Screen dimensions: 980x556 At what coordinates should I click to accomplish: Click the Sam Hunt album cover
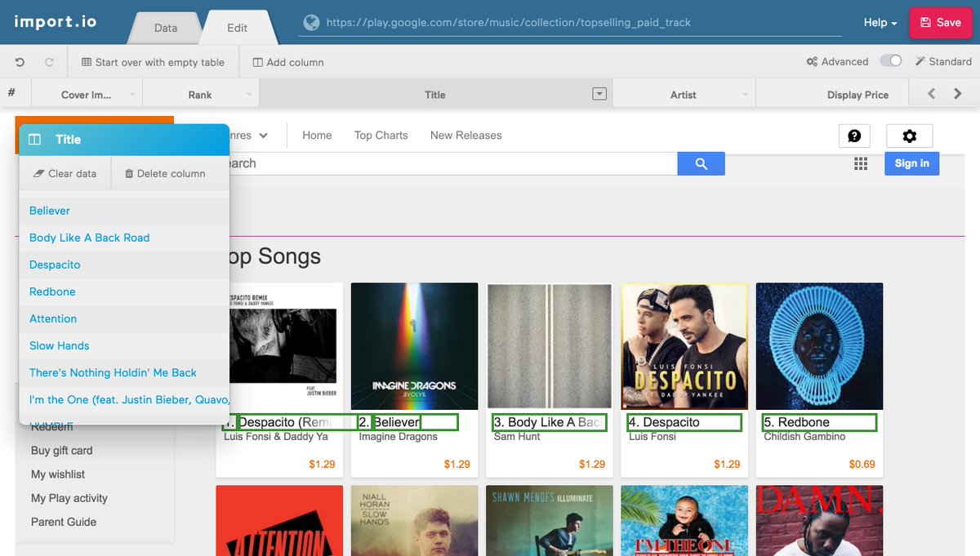click(x=550, y=346)
